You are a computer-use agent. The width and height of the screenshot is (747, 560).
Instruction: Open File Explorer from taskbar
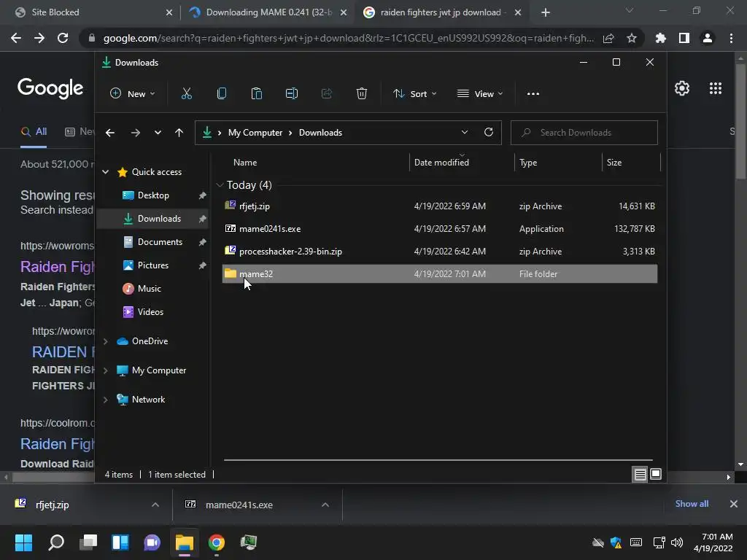tap(185, 542)
